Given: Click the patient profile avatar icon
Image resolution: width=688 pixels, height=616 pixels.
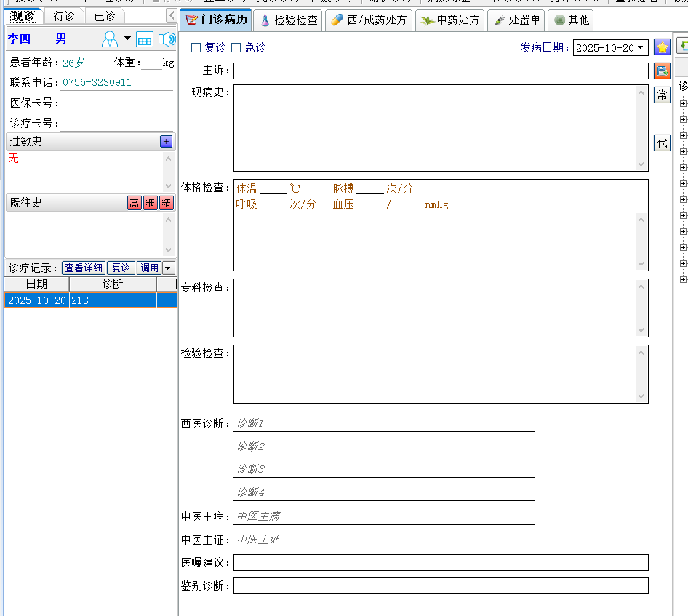Looking at the screenshot, I should [x=110, y=39].
